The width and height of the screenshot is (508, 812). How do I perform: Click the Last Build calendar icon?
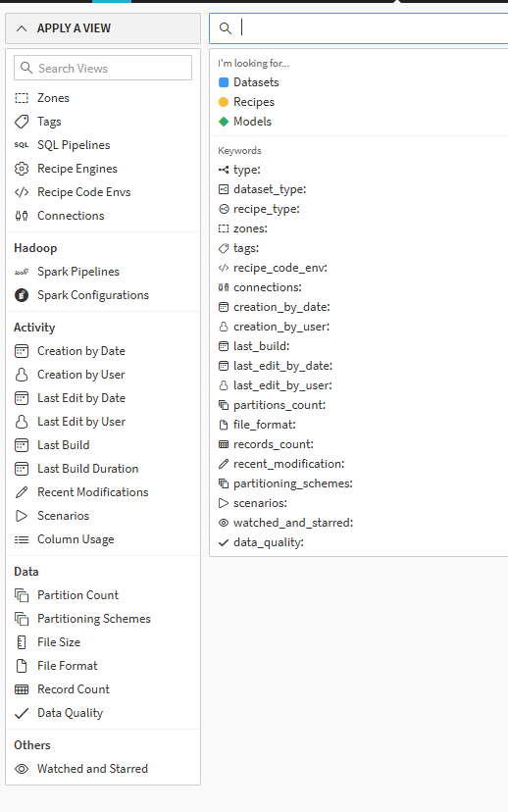22,445
